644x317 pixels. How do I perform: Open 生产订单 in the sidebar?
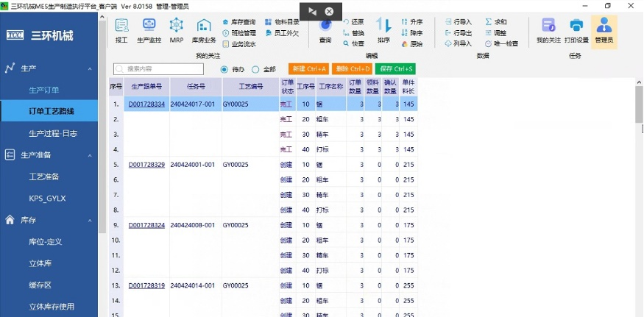point(44,90)
